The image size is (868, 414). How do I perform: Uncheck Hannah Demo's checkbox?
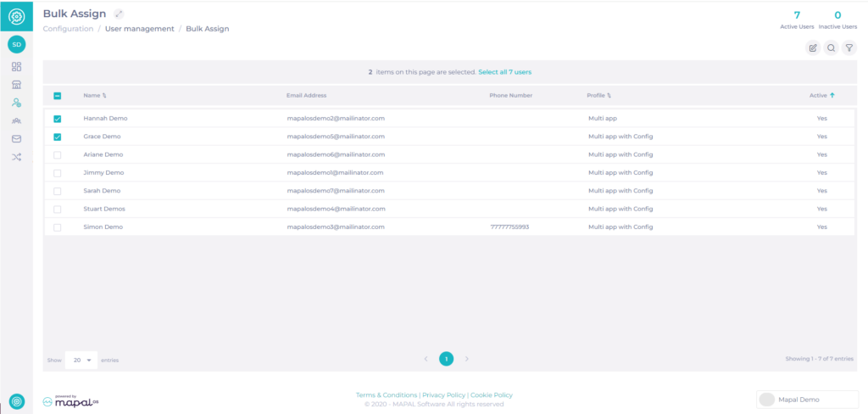coord(57,119)
